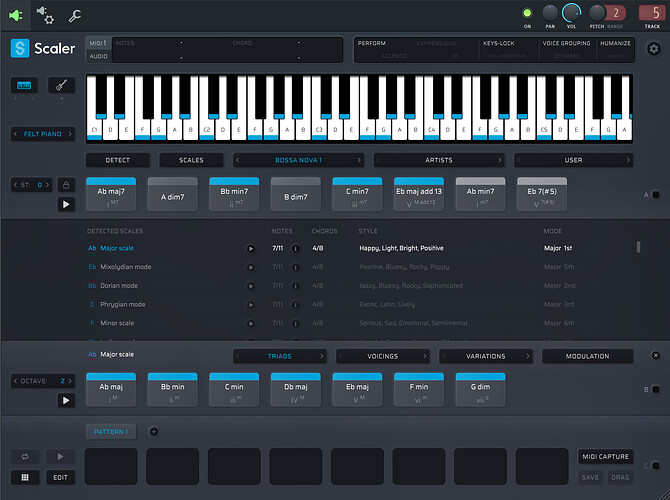Click the SAVE button

coord(590,477)
